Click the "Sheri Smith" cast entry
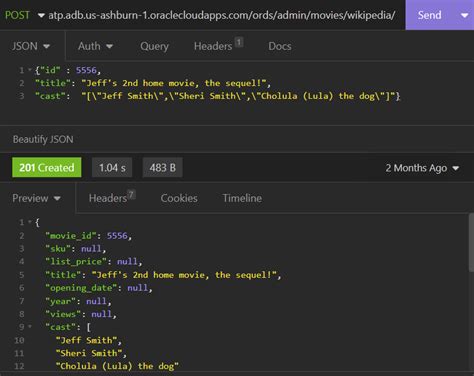Viewport: 474px width, 376px height. pos(91,353)
